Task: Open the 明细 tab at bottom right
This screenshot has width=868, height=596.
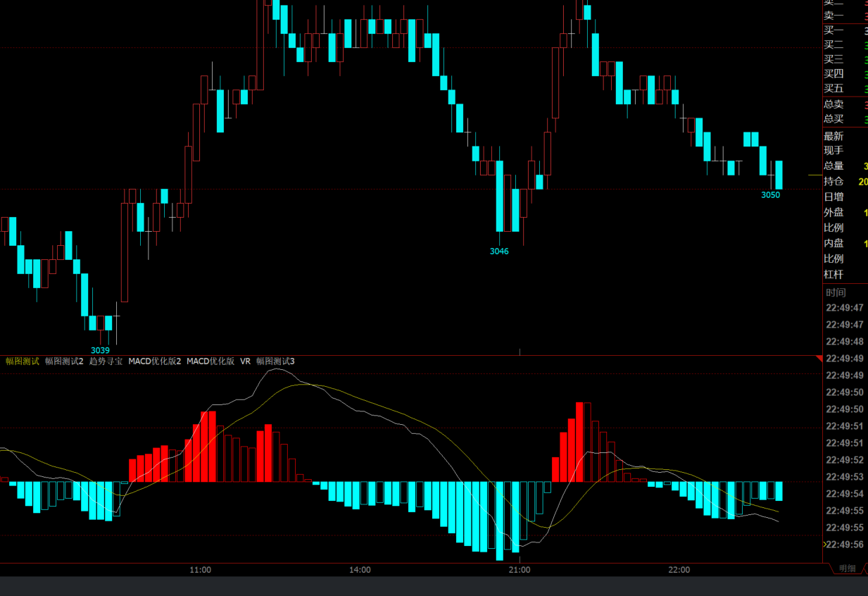Action: [x=847, y=569]
